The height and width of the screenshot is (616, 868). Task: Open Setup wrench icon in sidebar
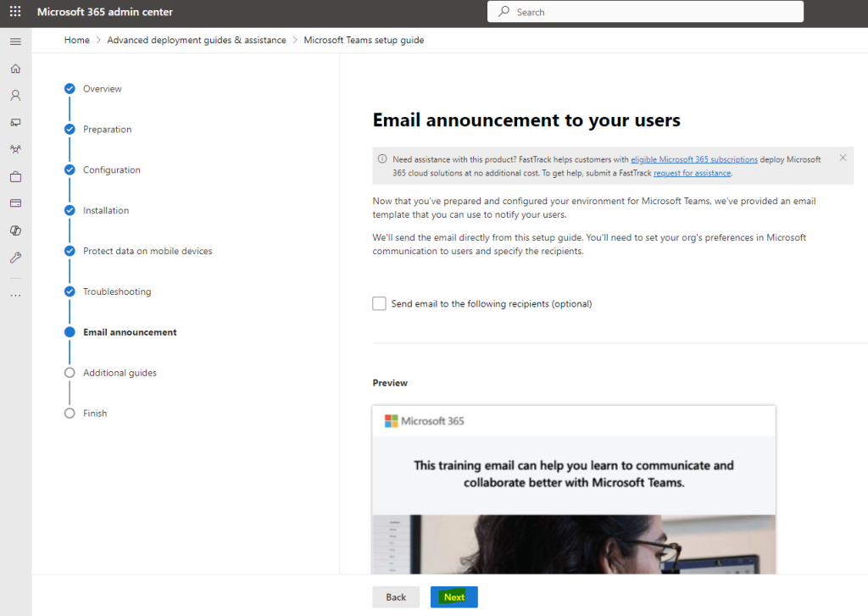click(x=15, y=258)
